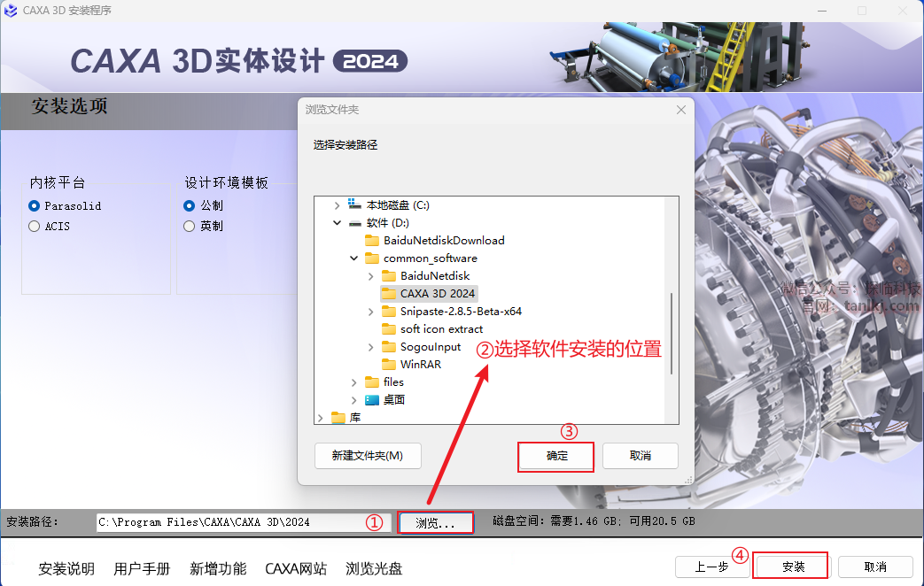Viewport: 924px width, 586px height.
Task: Go back with the 上一步 button
Action: coord(712,567)
